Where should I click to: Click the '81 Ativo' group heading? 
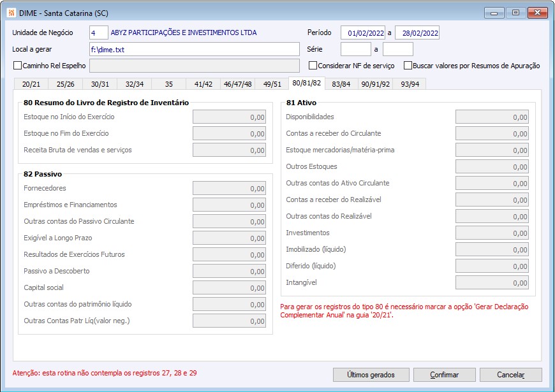301,103
